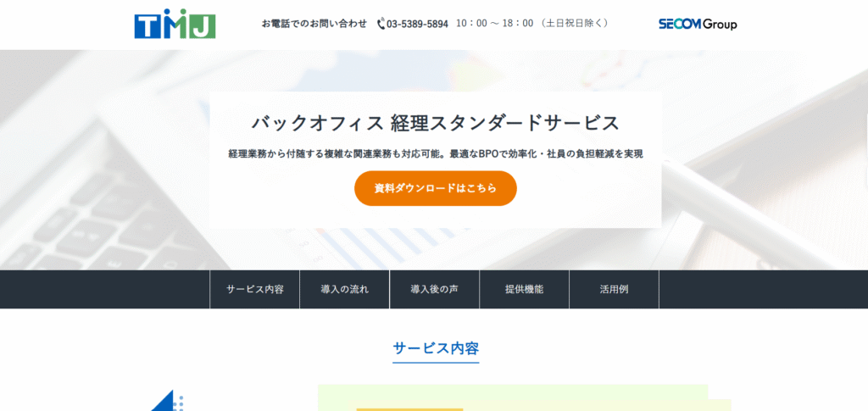Click the blue サービス内容 section heading

click(436, 347)
